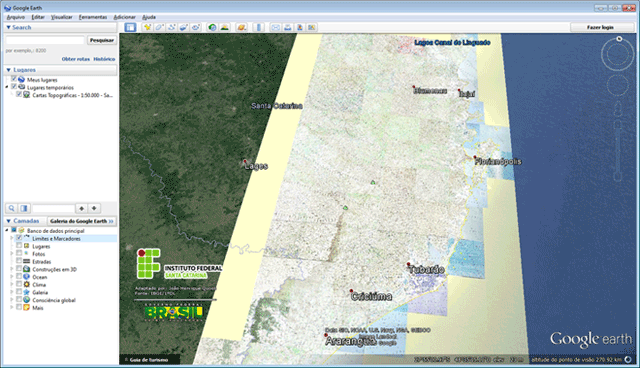Click the Pesquisar search button

(x=102, y=40)
